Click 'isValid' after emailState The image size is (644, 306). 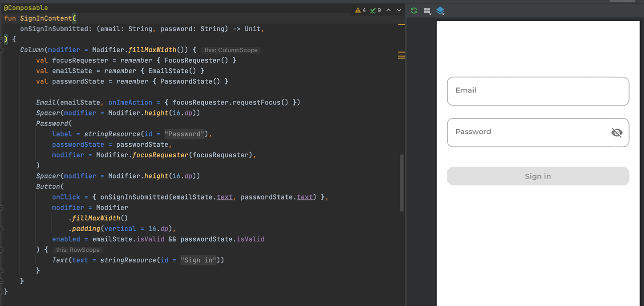click(x=150, y=239)
